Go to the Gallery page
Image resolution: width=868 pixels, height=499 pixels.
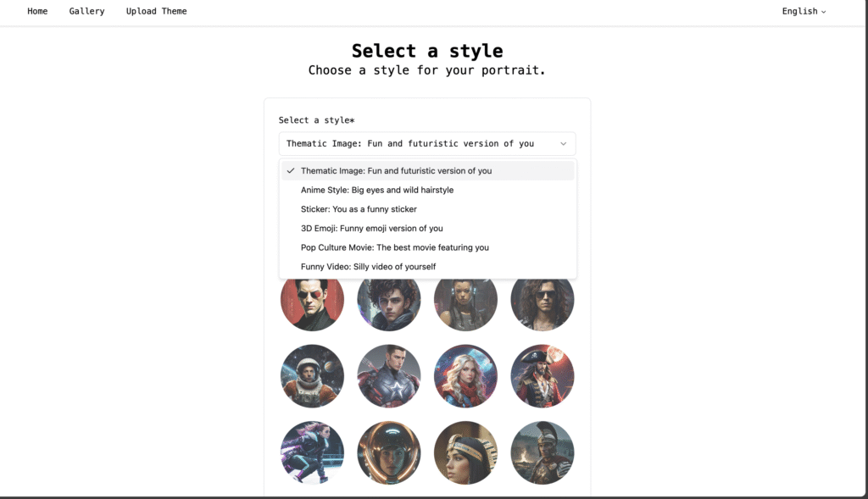pos(87,11)
